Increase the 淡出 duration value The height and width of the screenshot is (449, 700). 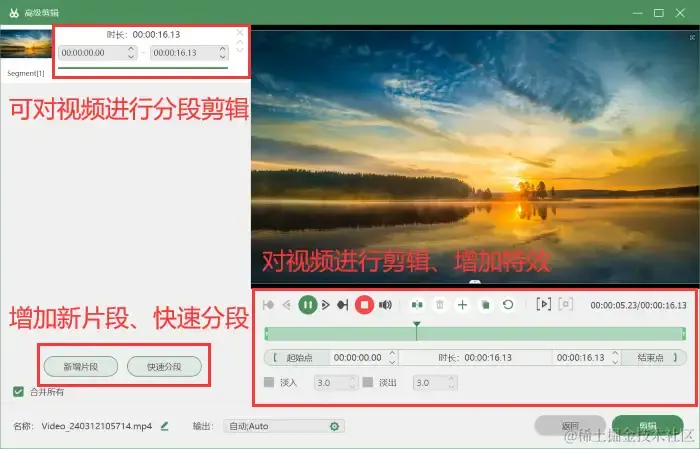[451, 379]
